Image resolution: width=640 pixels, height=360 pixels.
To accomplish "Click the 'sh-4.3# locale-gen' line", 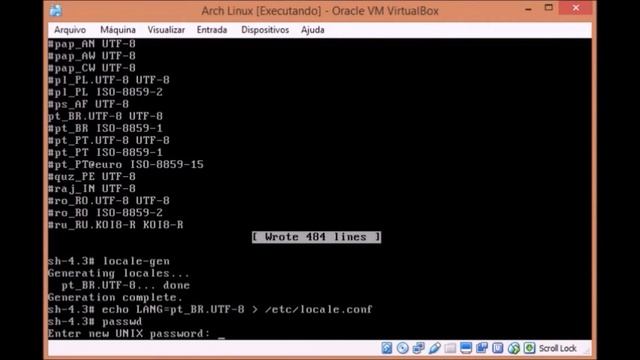I will point(109,261).
